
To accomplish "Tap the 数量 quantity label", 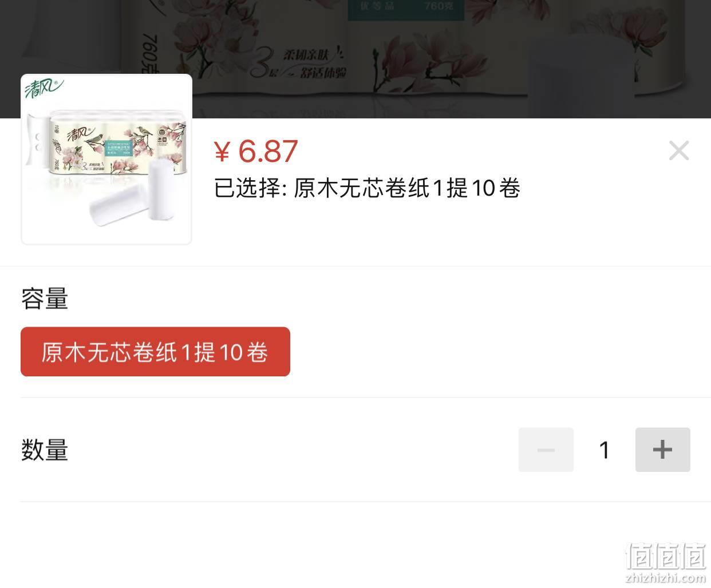I will 45,450.
